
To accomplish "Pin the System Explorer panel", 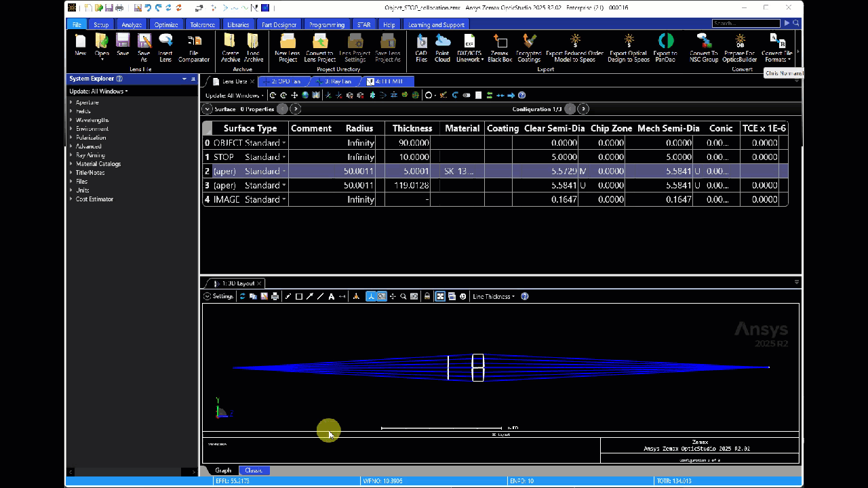I will pos(193,78).
